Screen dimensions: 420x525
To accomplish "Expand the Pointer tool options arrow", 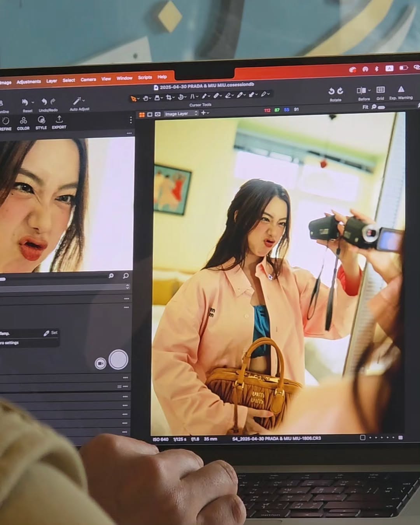I will pyautogui.click(x=139, y=98).
